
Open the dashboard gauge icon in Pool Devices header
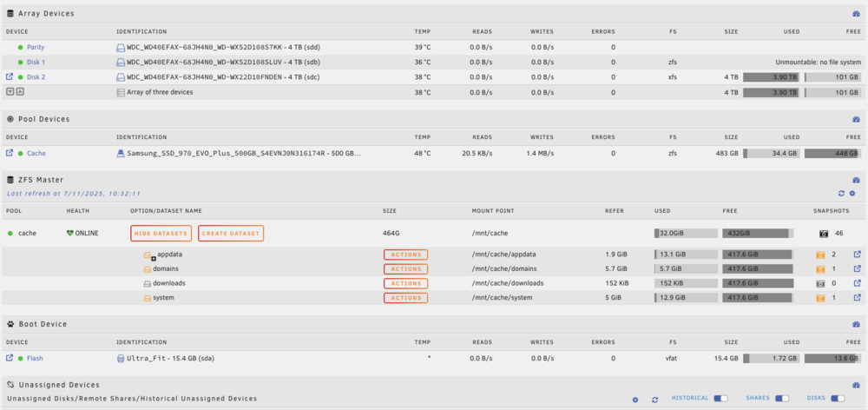[x=856, y=119]
